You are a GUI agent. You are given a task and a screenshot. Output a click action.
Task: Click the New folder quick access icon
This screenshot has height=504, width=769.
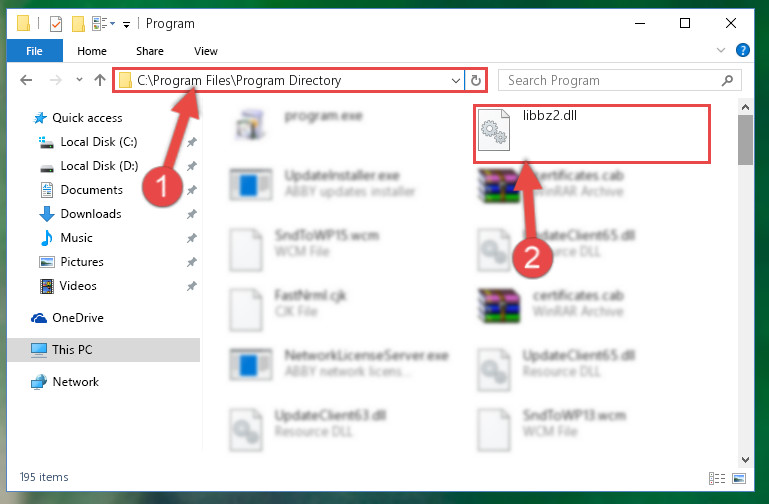click(x=78, y=23)
